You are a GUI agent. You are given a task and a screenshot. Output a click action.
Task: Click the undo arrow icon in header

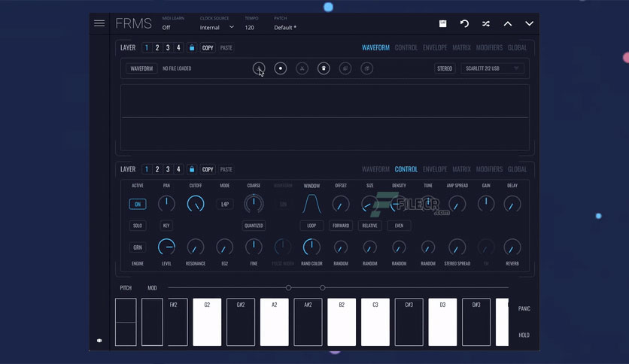click(x=464, y=23)
